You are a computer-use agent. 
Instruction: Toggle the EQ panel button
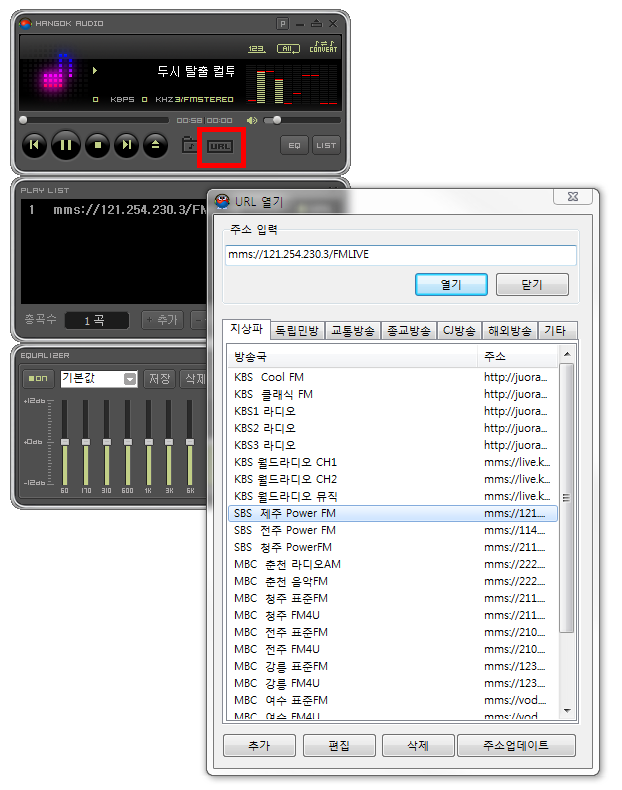point(294,146)
